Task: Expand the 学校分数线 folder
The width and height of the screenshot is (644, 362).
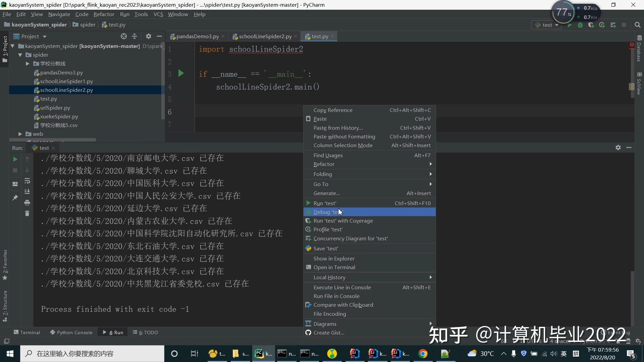Action: (x=28, y=64)
